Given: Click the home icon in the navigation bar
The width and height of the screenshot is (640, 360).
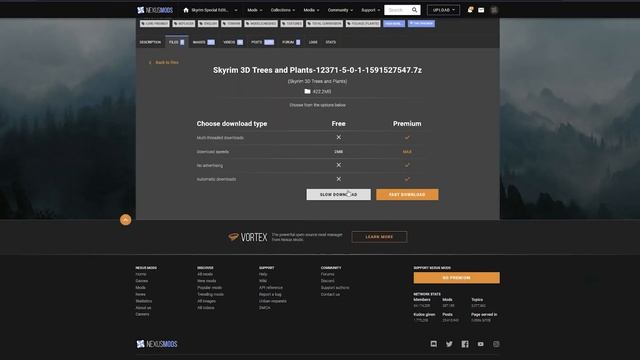Looking at the screenshot, I should click(186, 10).
